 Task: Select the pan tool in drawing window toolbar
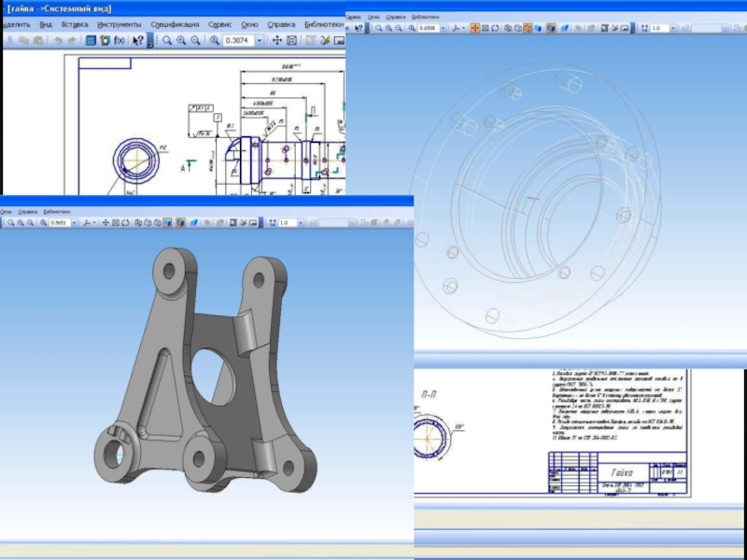click(x=276, y=41)
